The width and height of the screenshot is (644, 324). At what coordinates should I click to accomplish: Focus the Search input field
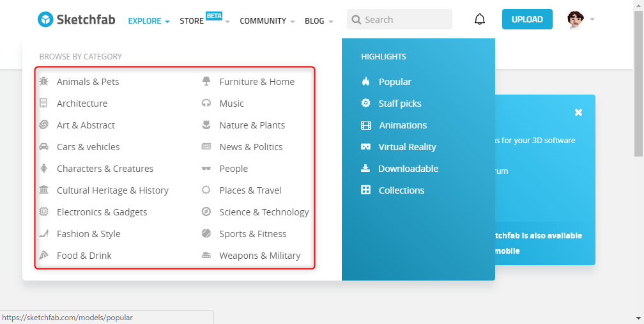pos(400,19)
